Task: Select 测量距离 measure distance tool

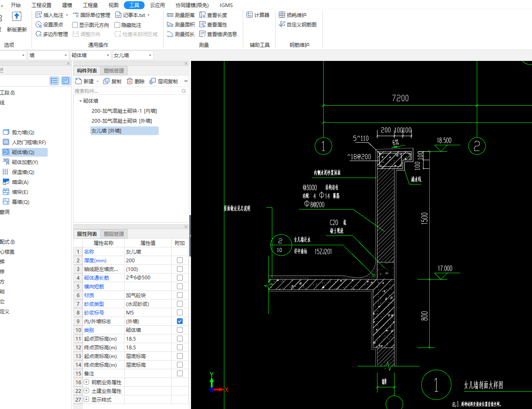Action: 181,15
